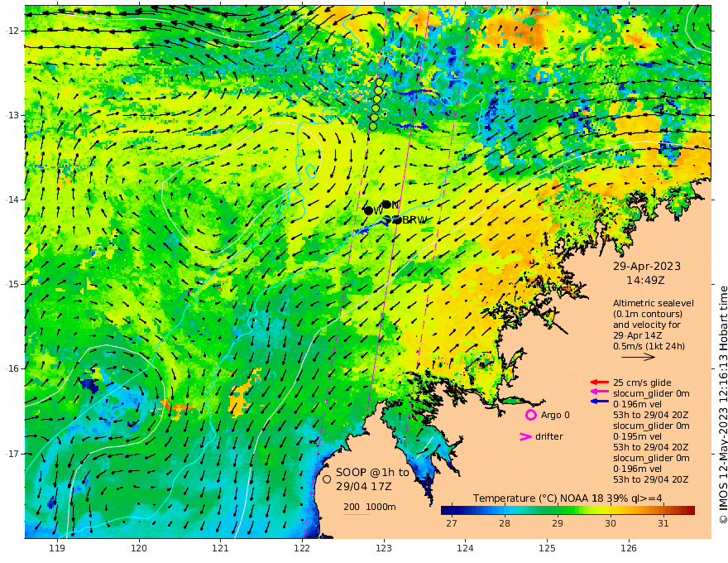
Task: Click longitude axis label 121
Action: (221, 548)
